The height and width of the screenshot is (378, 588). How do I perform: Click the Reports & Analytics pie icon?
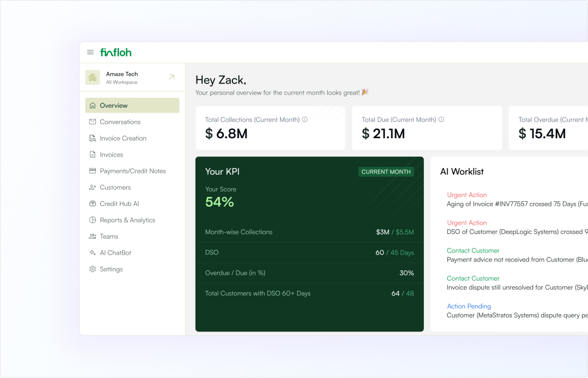pos(93,220)
